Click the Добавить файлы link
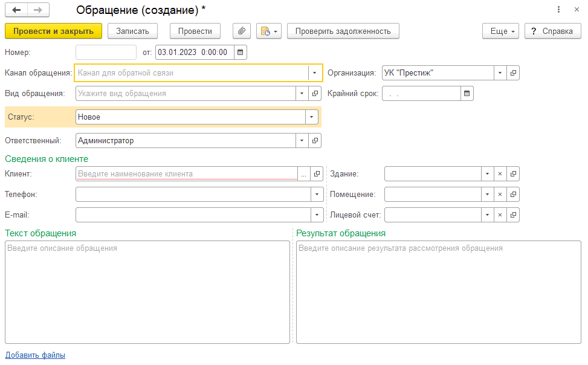Screen dimensions: 588x365 point(35,355)
